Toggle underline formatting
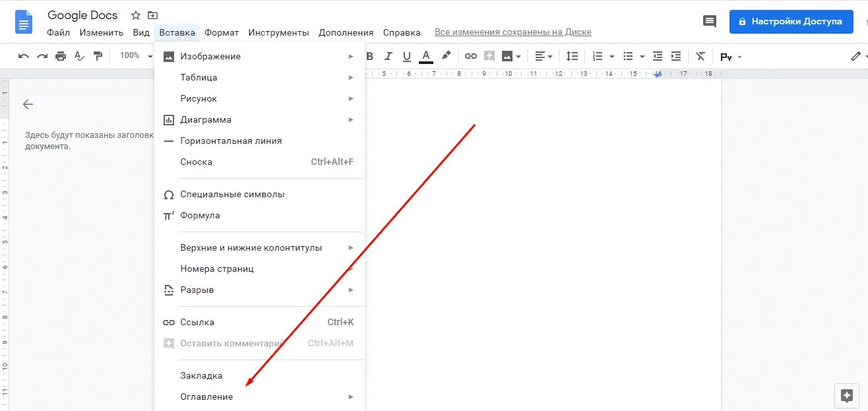868x411 pixels. tap(407, 56)
